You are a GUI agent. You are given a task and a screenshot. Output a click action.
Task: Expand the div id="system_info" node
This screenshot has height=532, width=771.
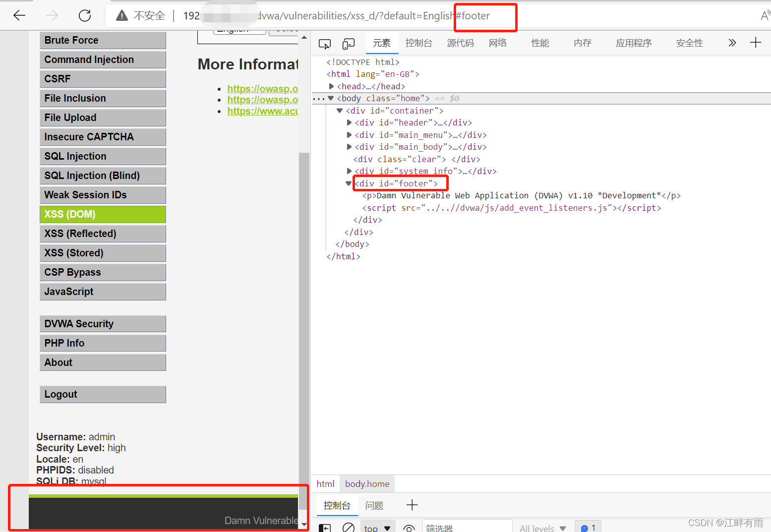(x=349, y=171)
